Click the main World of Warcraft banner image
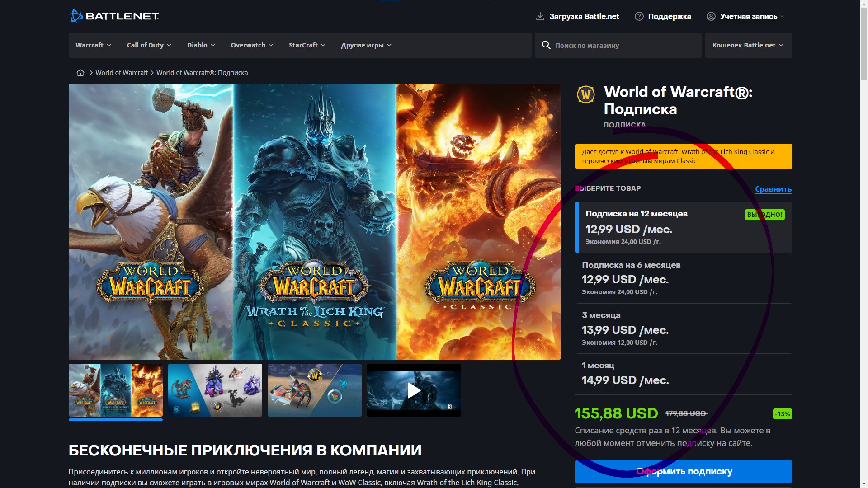Viewport: 868px width, 488px height. click(x=315, y=222)
